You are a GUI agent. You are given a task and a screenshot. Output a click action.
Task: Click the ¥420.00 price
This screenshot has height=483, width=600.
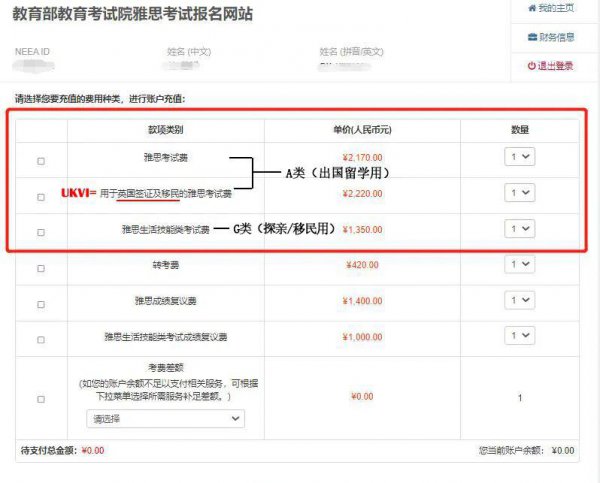click(362, 265)
